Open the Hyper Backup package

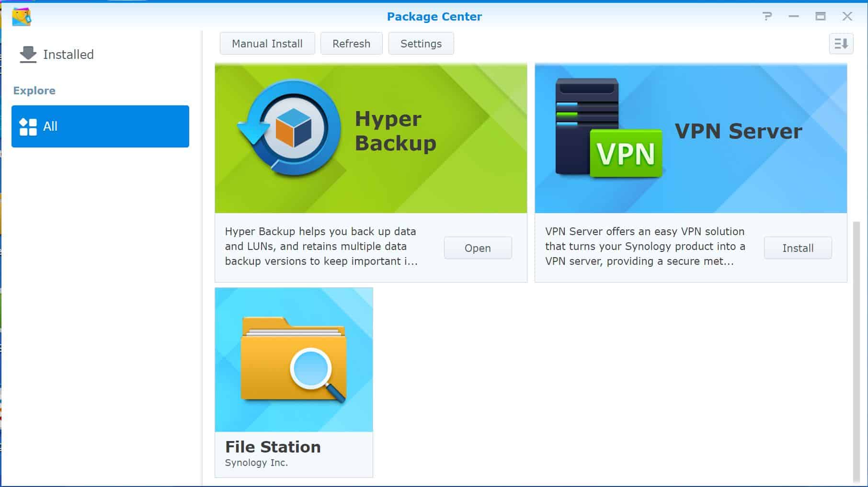(478, 248)
